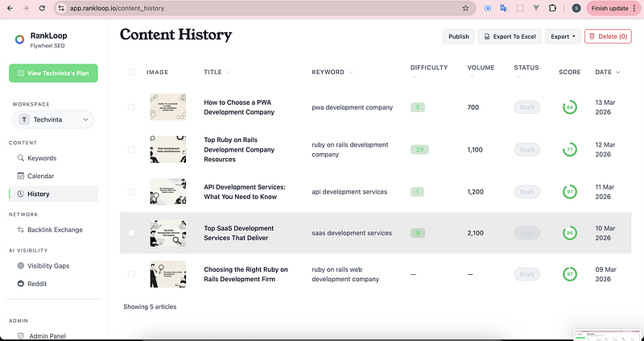Open the API Development Services article thumbnail
The image size is (644, 341).
pyautogui.click(x=167, y=191)
